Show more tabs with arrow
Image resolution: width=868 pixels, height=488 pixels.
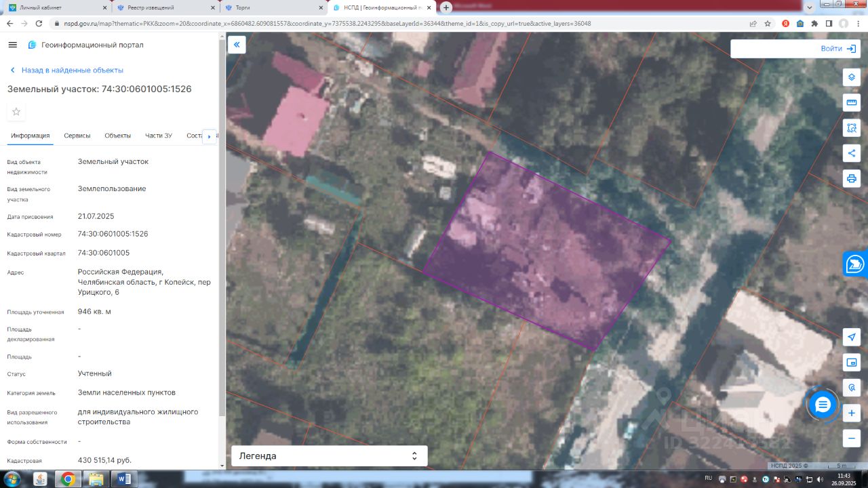point(210,136)
